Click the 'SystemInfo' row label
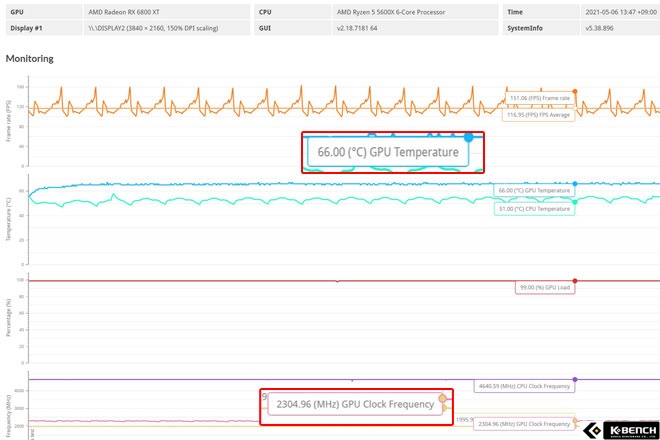This screenshot has width=660, height=440. (525, 28)
